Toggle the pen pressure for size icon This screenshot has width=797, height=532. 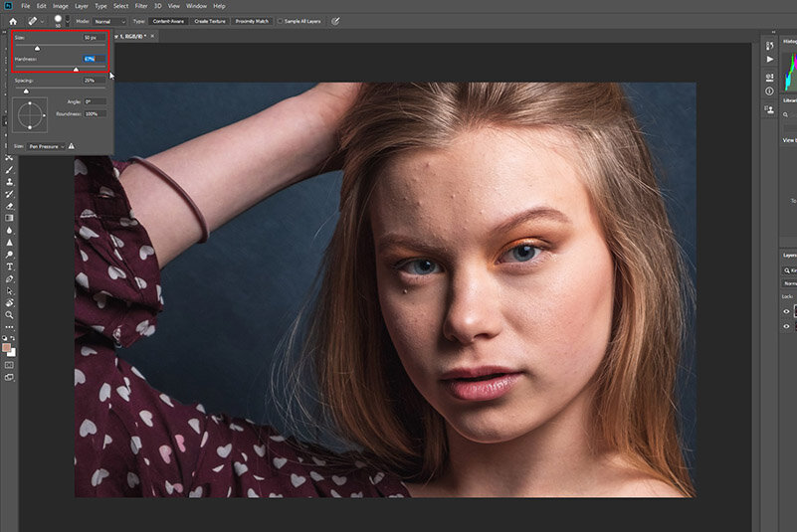[335, 21]
